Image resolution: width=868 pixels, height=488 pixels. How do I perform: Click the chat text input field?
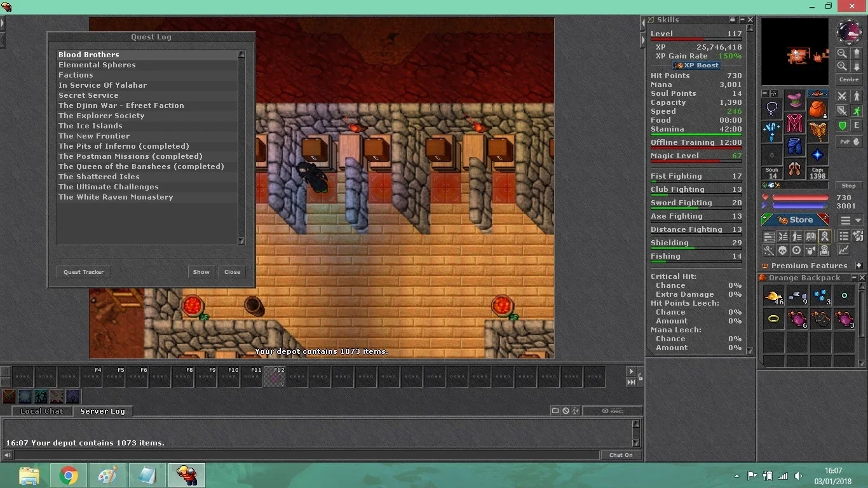click(x=307, y=455)
